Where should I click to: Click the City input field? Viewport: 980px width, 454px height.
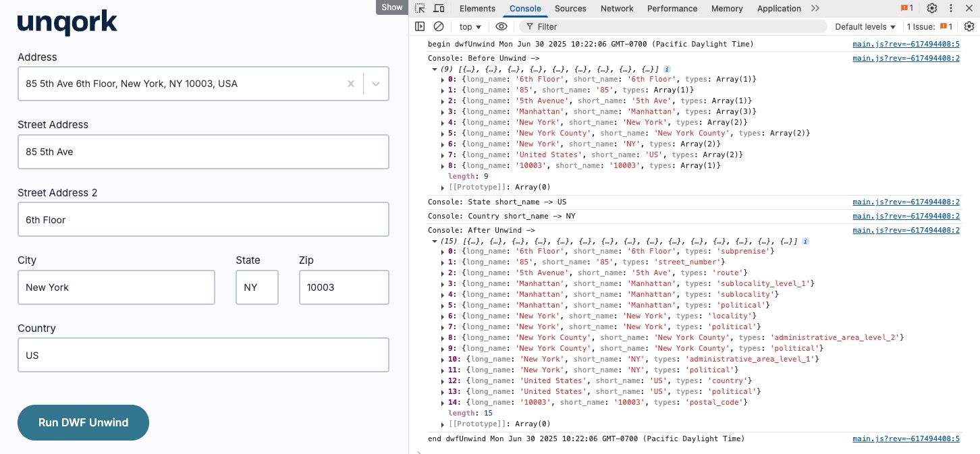[x=116, y=287]
